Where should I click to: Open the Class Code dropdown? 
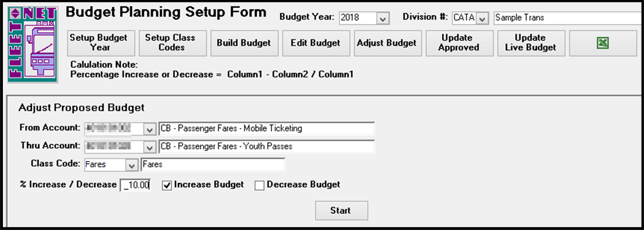click(x=132, y=165)
